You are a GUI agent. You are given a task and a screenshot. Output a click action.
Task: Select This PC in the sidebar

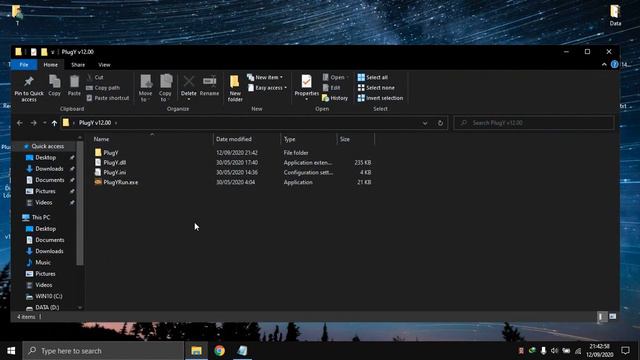tap(41, 217)
